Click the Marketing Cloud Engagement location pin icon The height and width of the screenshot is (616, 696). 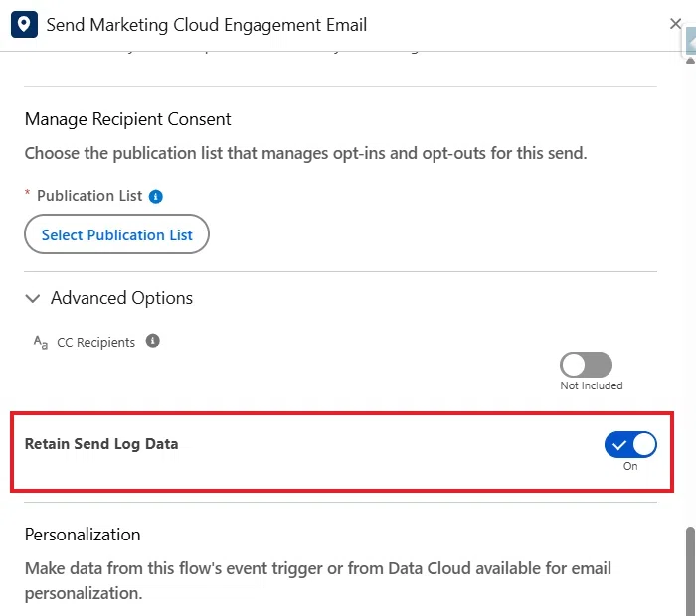pos(24,25)
